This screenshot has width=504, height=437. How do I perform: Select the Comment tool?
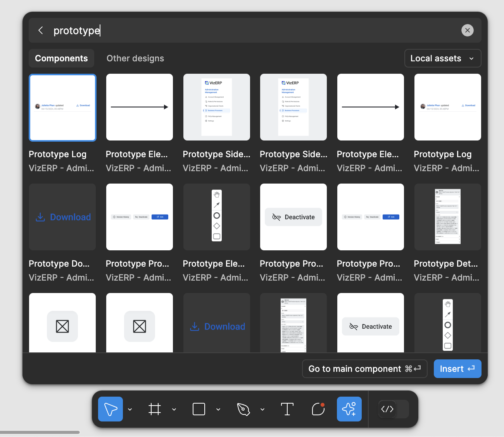tap(318, 409)
